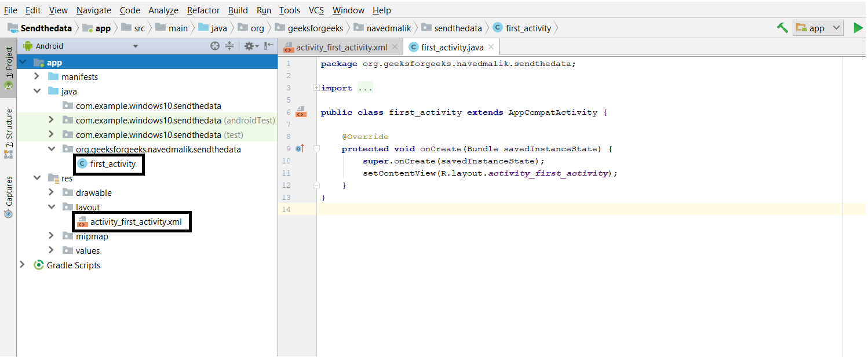
Task: Click the related XML file gutter icon
Action: (x=300, y=112)
